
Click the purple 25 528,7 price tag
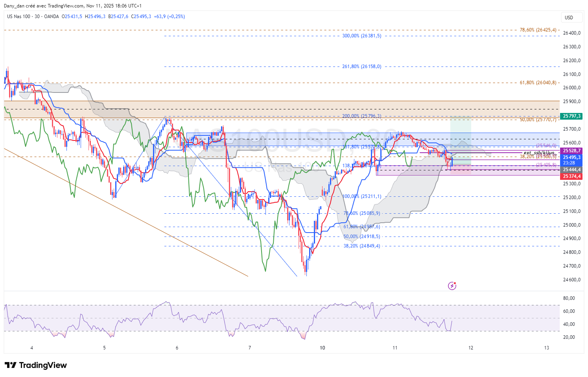(572, 151)
